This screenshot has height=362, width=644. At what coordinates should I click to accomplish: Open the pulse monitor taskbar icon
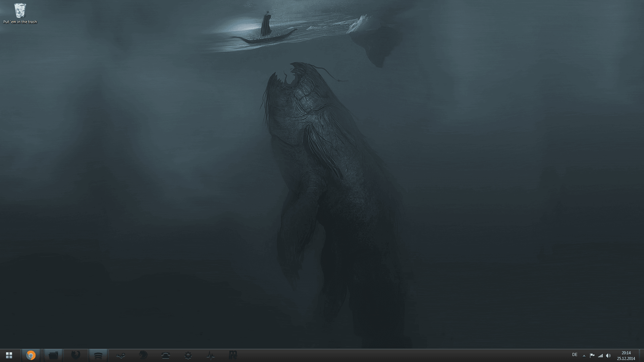point(211,355)
